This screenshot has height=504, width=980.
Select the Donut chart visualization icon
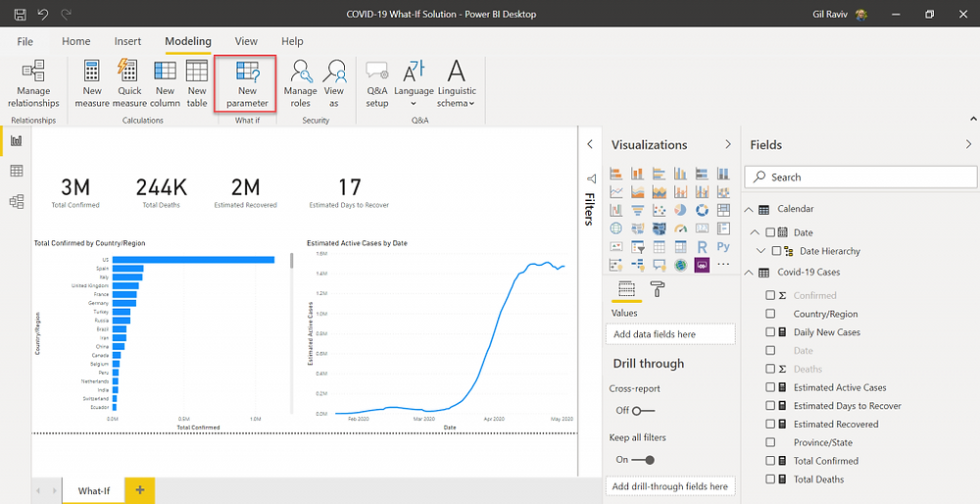[x=702, y=210]
